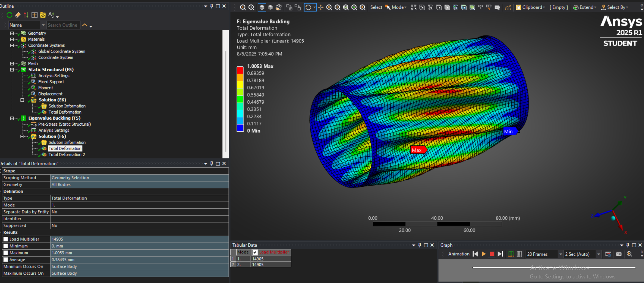The height and width of the screenshot is (283, 644).
Task: Expand the Materials tree node
Action: (x=12, y=39)
